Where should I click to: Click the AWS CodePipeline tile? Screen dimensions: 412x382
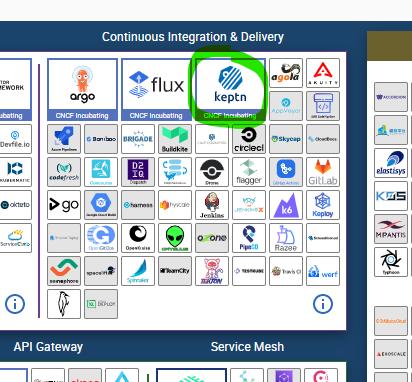coord(323,106)
